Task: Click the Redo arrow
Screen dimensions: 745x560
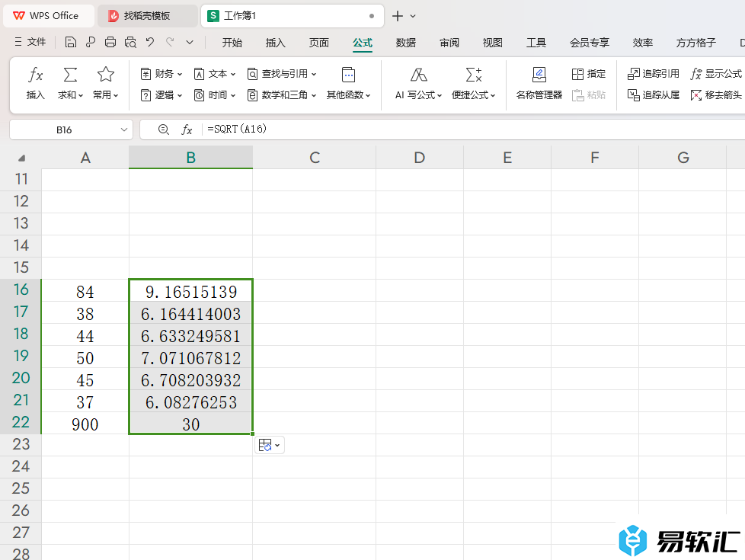Action: (170, 43)
